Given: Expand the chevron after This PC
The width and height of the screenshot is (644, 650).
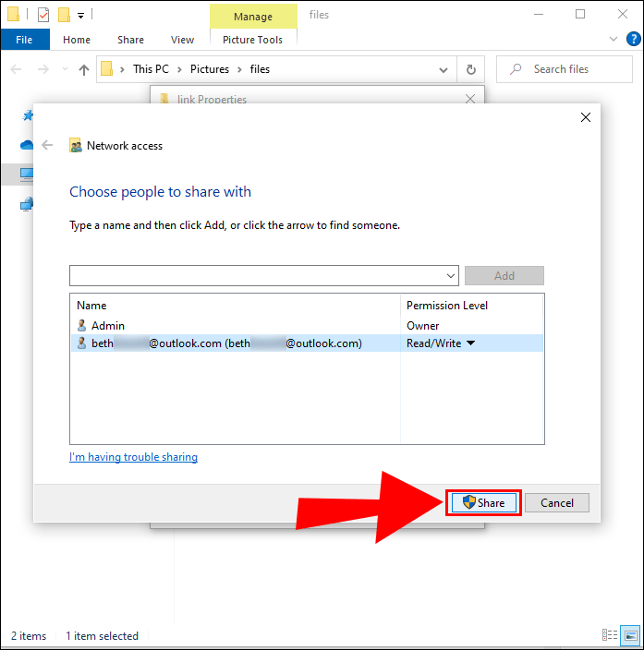Looking at the screenshot, I should click(179, 69).
